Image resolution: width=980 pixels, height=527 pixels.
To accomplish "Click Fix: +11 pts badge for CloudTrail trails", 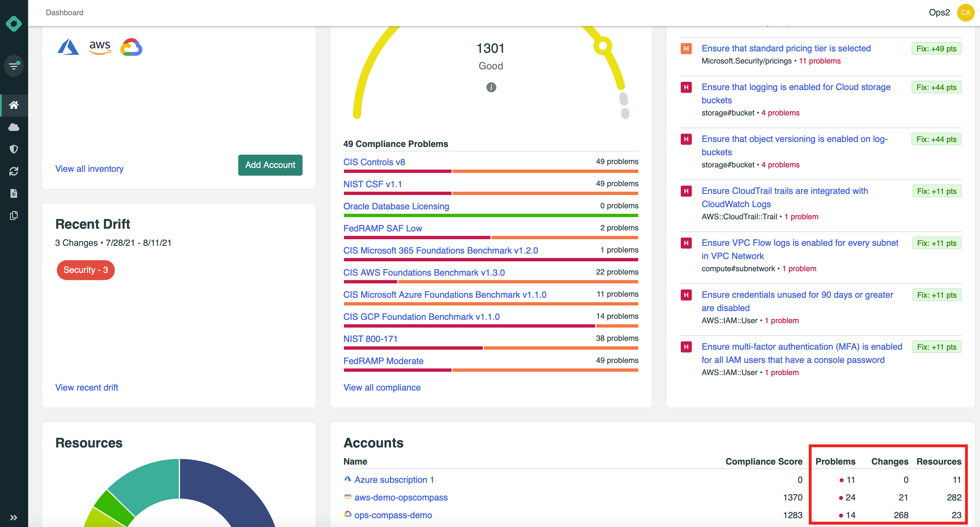I will [x=937, y=191].
